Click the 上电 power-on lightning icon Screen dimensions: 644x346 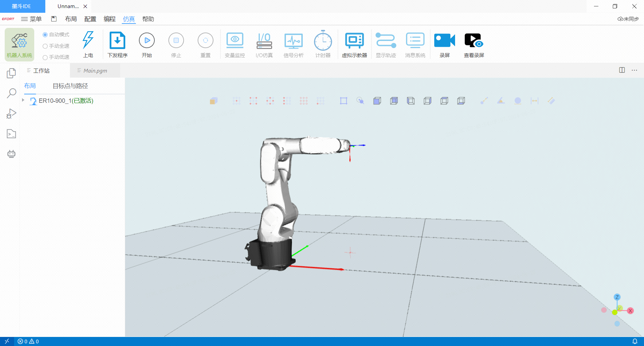click(88, 41)
